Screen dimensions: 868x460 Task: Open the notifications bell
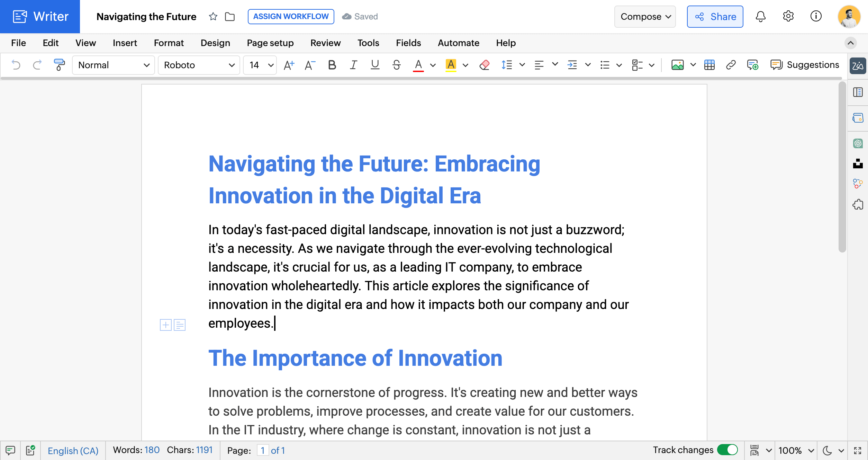(760, 16)
